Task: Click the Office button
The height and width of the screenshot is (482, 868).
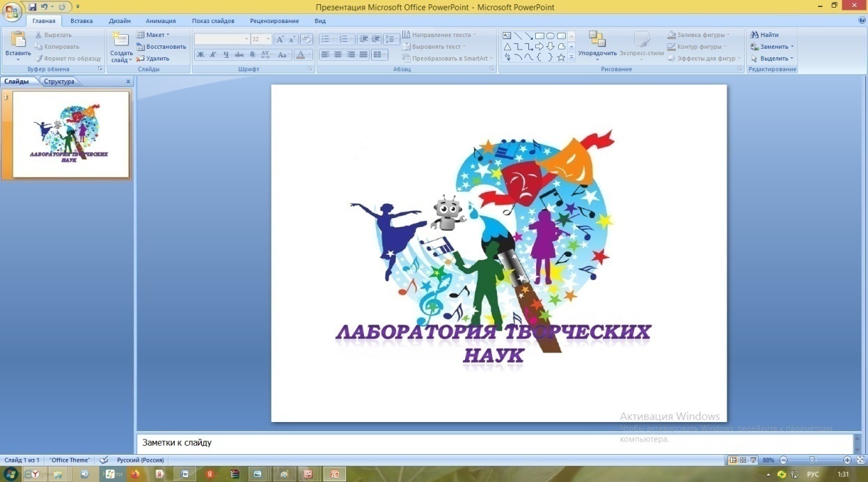Action: tap(13, 12)
